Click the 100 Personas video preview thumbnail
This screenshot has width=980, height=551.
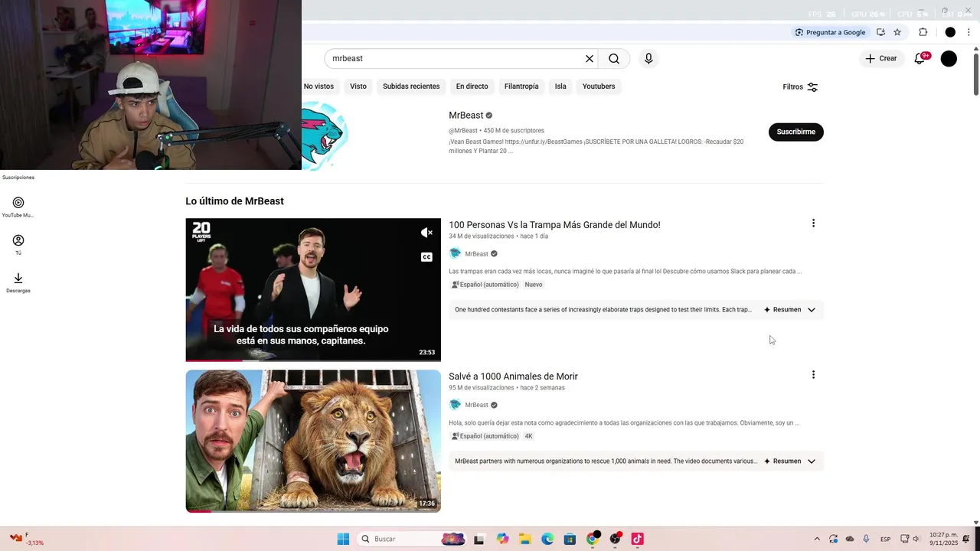pyautogui.click(x=313, y=290)
